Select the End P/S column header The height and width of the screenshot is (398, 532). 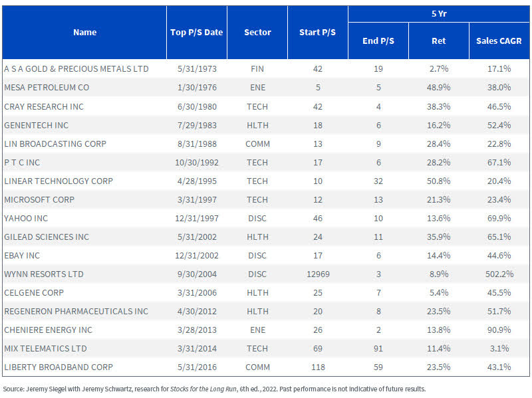378,41
